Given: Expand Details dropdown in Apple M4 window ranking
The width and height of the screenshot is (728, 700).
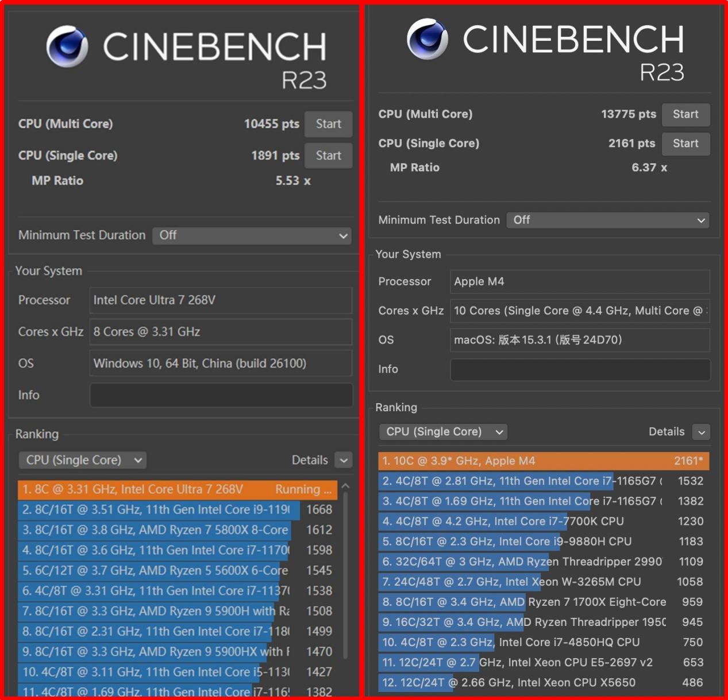Looking at the screenshot, I should coord(702,432).
